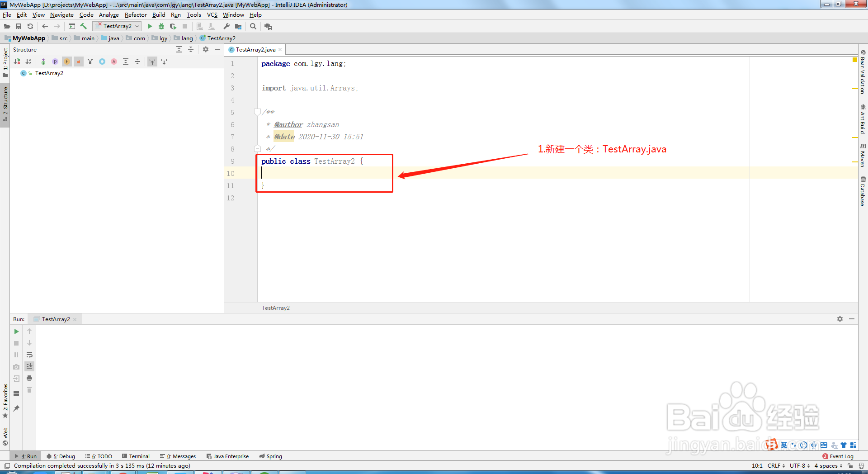
Task: Open the VCS menu
Action: coord(212,15)
